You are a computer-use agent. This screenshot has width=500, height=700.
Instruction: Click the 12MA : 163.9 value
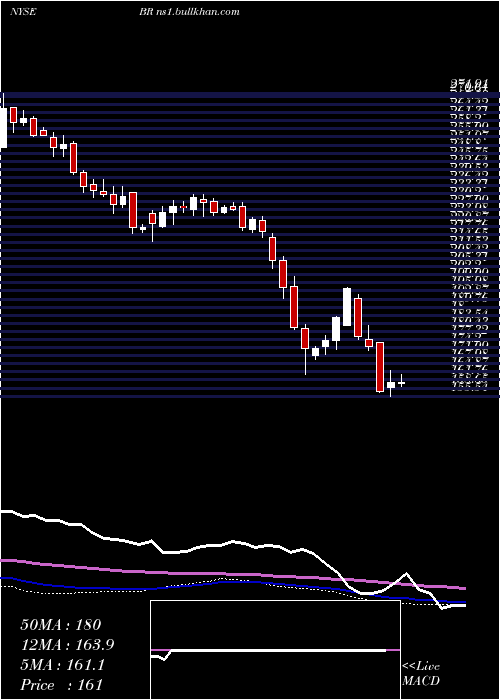[67, 645]
